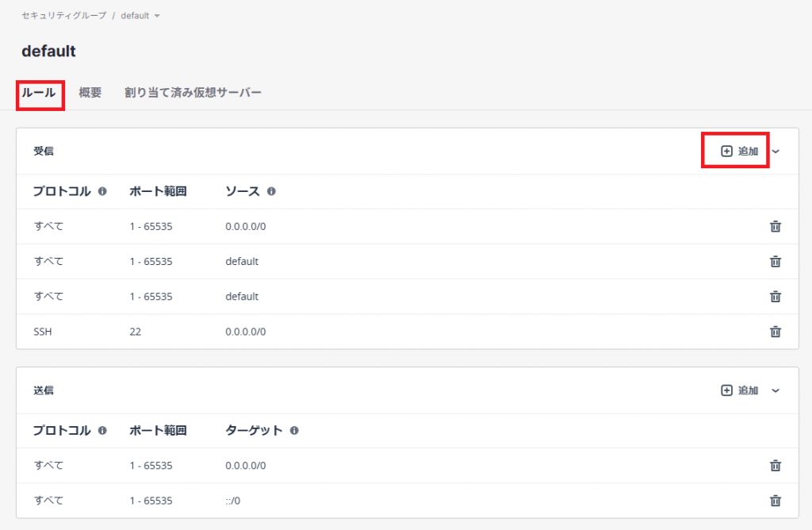Delete the second inbound rule with default source
Viewport: 812px width, 530px height.
point(775,297)
